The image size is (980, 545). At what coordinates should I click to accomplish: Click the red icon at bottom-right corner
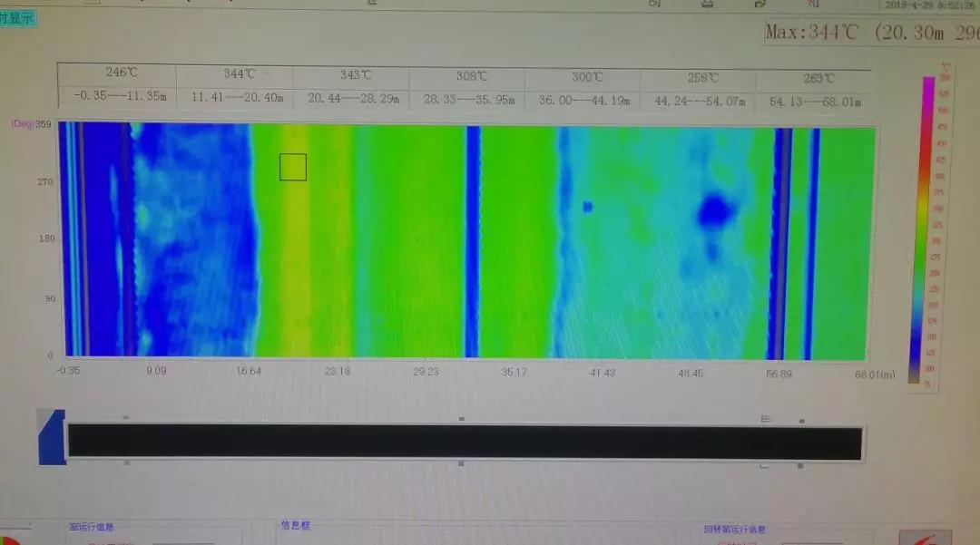[925, 538]
